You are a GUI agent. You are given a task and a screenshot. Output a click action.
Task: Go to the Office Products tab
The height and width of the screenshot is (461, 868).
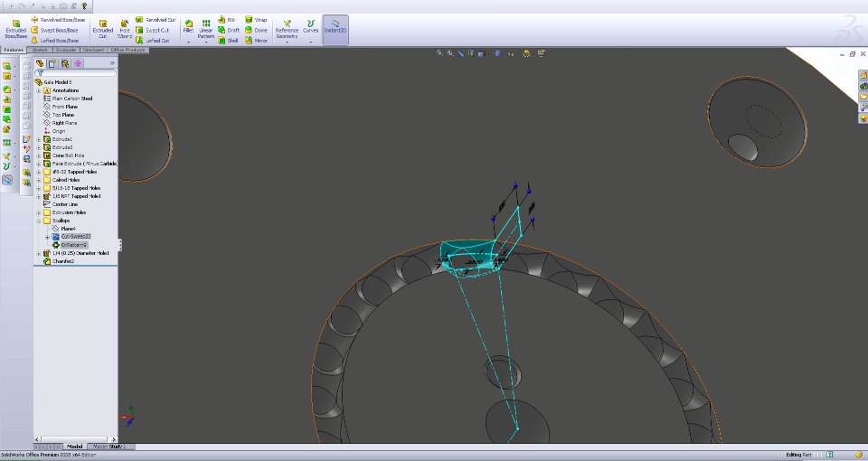127,50
